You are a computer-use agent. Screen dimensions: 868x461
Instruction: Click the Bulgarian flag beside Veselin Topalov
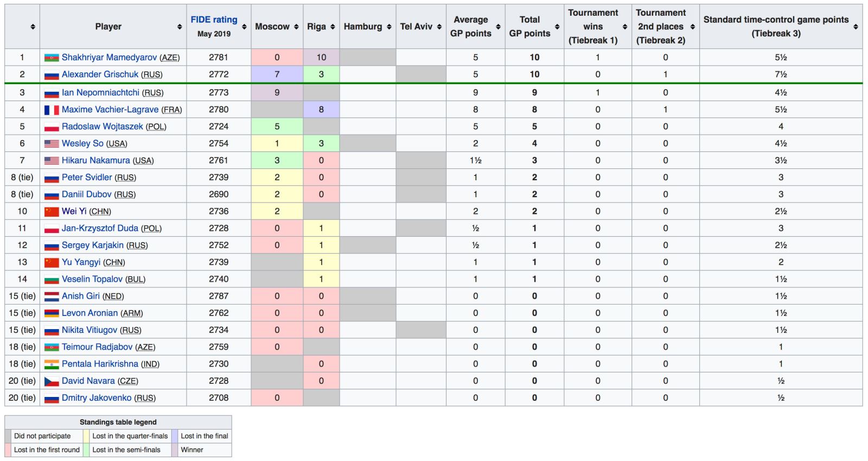(x=52, y=279)
